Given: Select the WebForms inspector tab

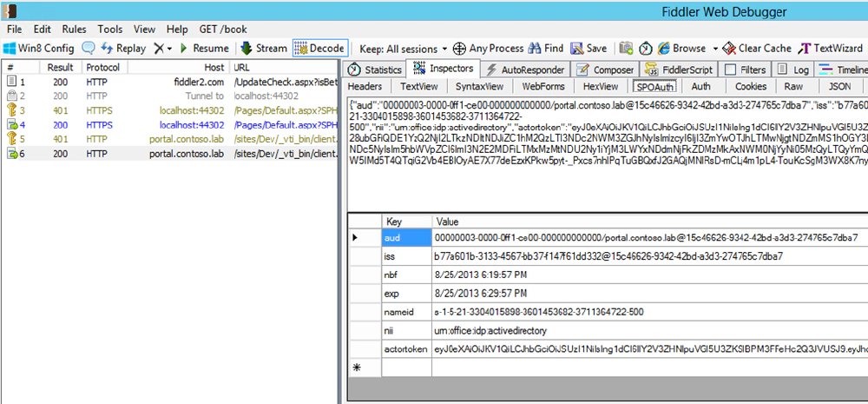Looking at the screenshot, I should (x=543, y=87).
